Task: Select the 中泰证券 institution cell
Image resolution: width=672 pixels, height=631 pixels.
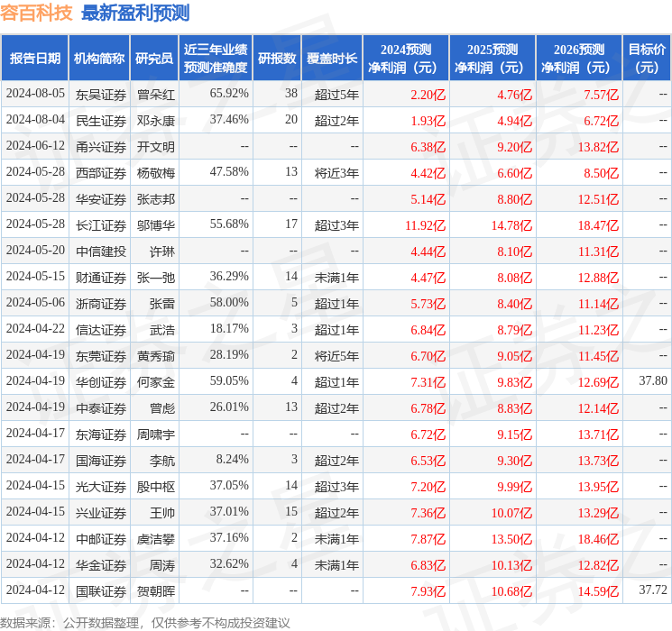Action: pos(101,407)
